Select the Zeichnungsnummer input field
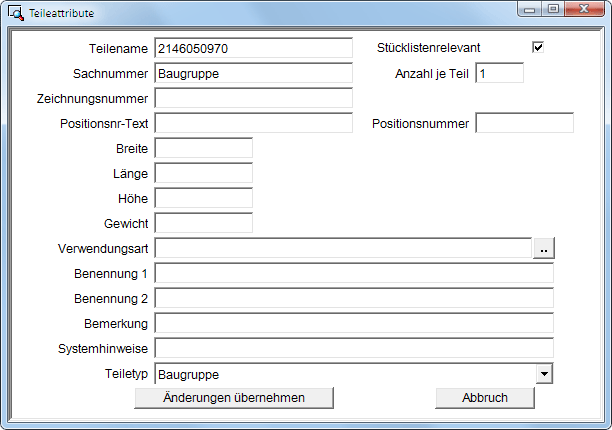Viewport: 612px width, 430px height. 253,98
